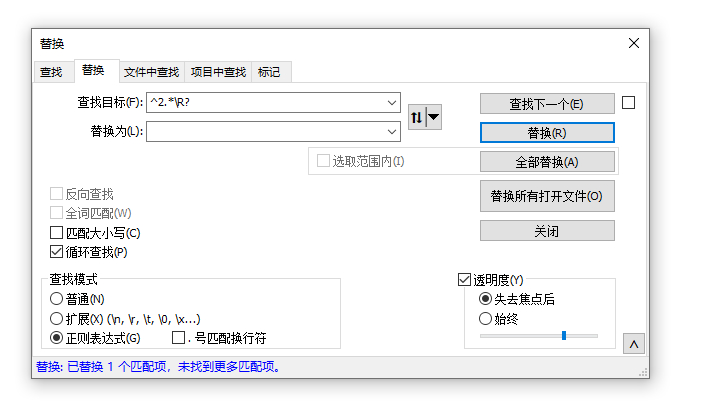
Task: Open the 文件中查找 tab
Action: (152, 72)
